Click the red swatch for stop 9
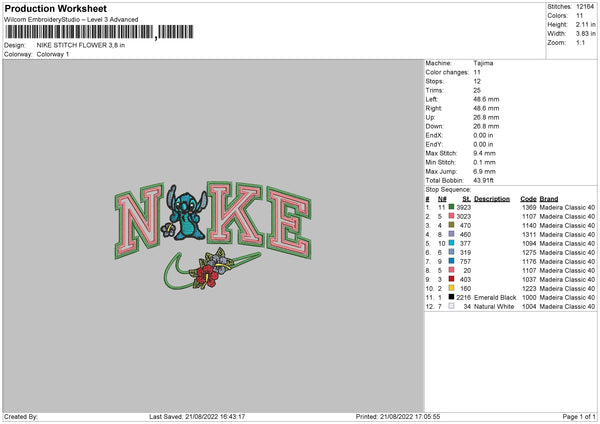 pos(452,279)
